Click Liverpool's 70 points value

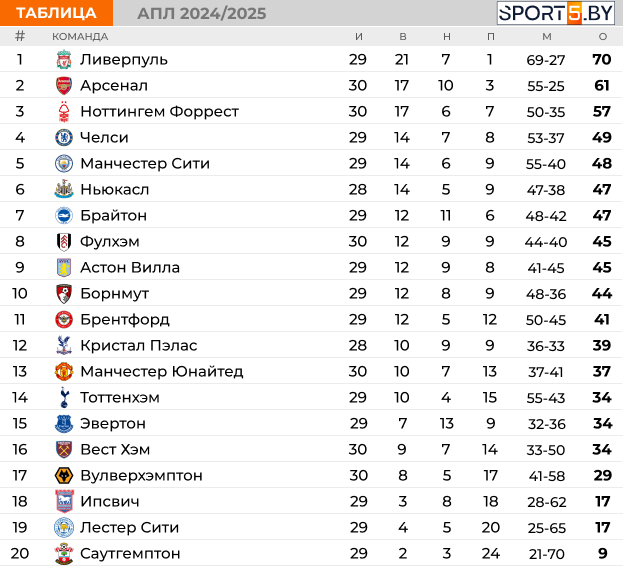[x=602, y=60]
